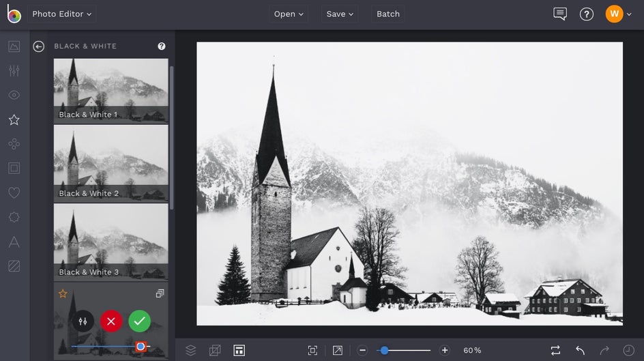This screenshot has height=361, width=644.
Task: Go back with the left arrow icon
Action: 39,46
